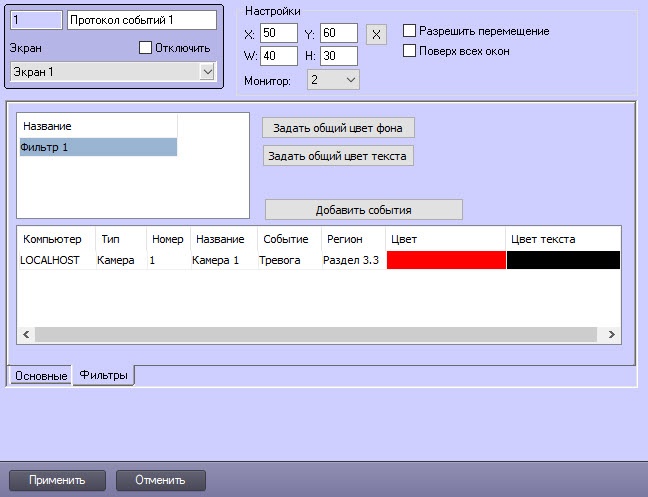Toggle Разрешить перемещение checkbox

(x=409, y=31)
